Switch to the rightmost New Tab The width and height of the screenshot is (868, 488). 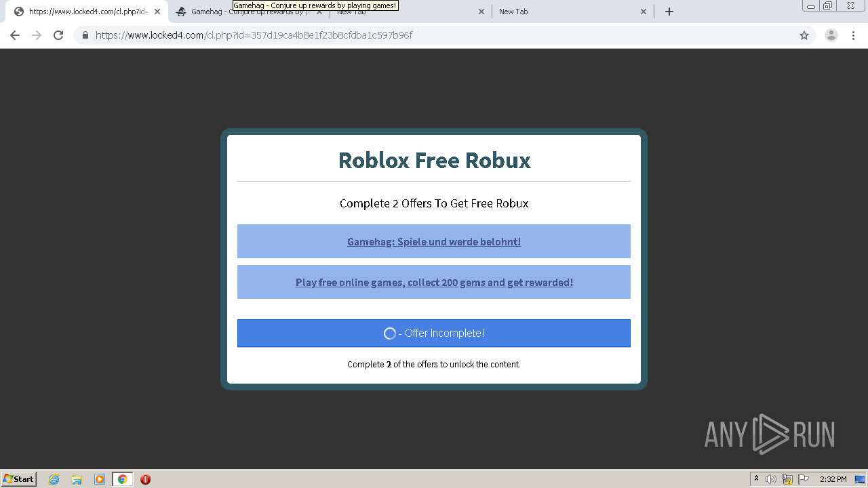click(x=573, y=12)
